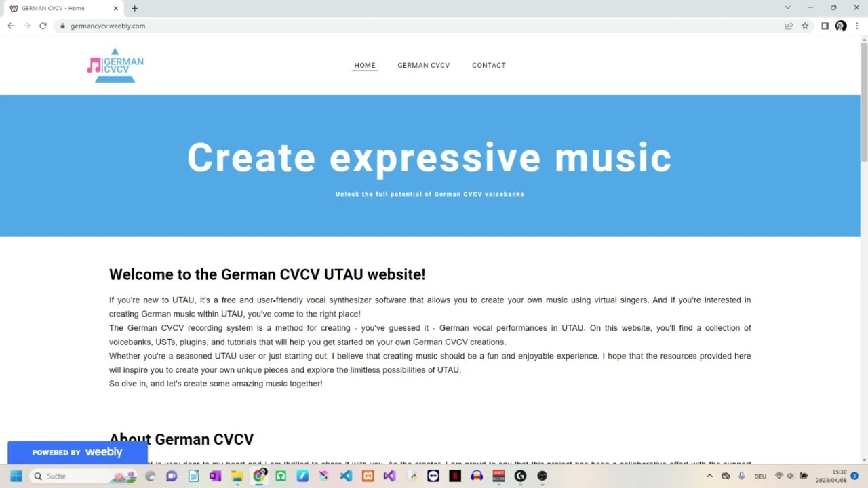Bookmark this page with the star icon

pyautogui.click(x=805, y=26)
